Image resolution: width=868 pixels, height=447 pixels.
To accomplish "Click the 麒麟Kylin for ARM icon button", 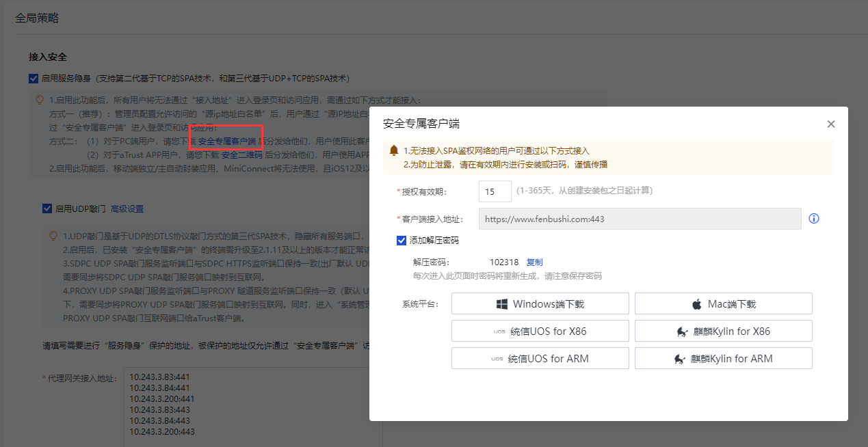I will 723,358.
